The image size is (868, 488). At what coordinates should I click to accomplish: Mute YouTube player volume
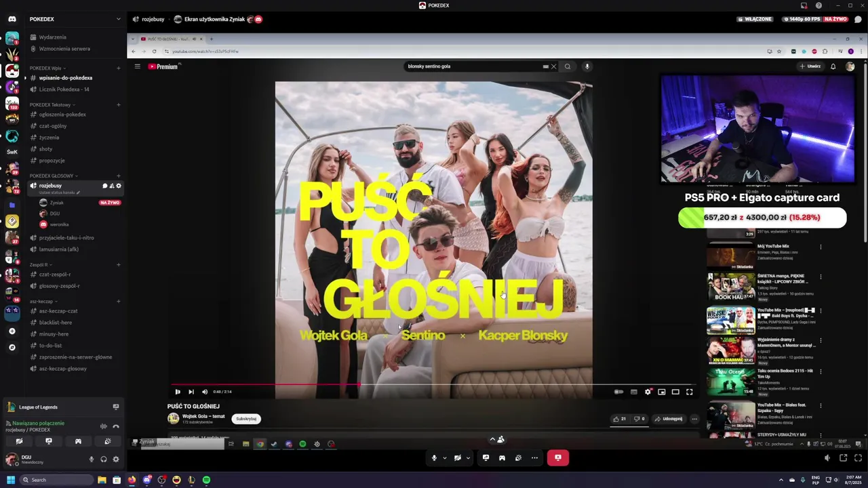tap(205, 392)
